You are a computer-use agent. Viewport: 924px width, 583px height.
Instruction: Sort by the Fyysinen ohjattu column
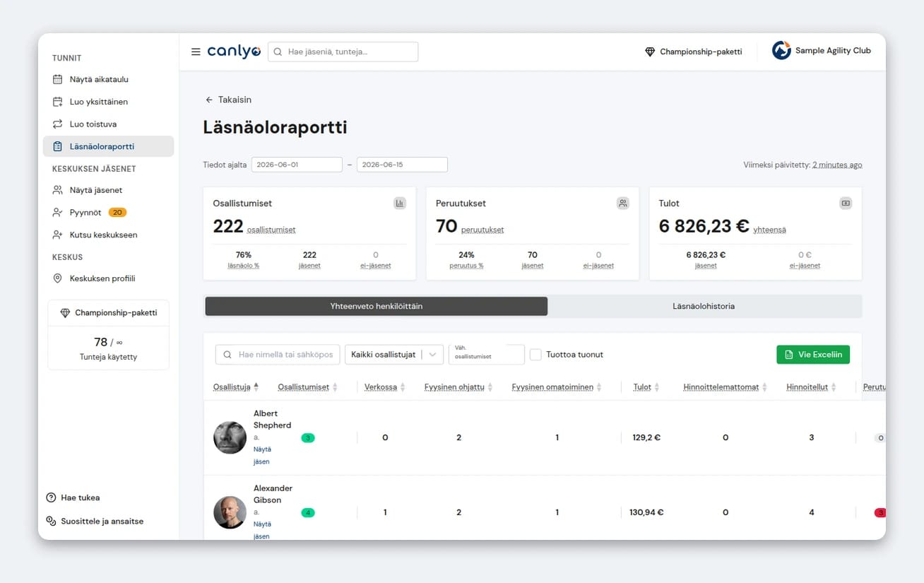click(x=459, y=387)
